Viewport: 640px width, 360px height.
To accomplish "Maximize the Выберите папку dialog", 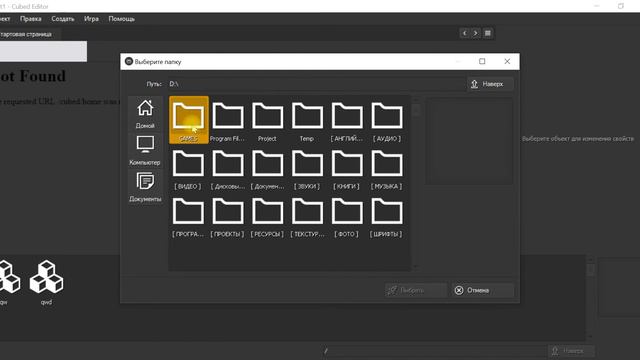I will [482, 61].
